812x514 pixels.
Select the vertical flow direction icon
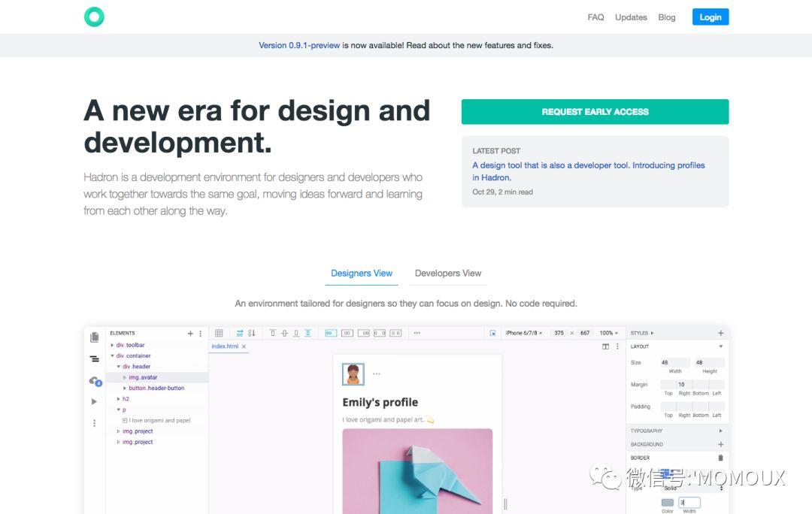252,333
